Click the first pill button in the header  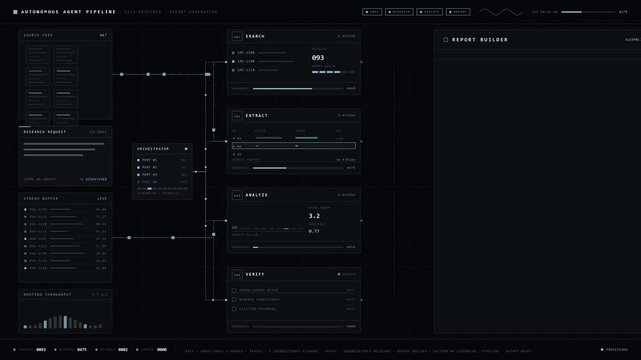372,12
